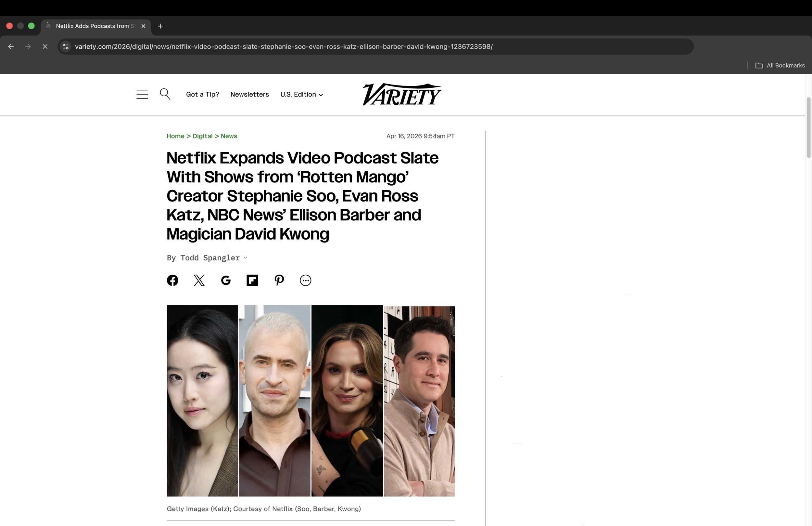This screenshot has width=812, height=526.
Task: Select the Netflix Adds Podcasts tab
Action: tap(96, 26)
